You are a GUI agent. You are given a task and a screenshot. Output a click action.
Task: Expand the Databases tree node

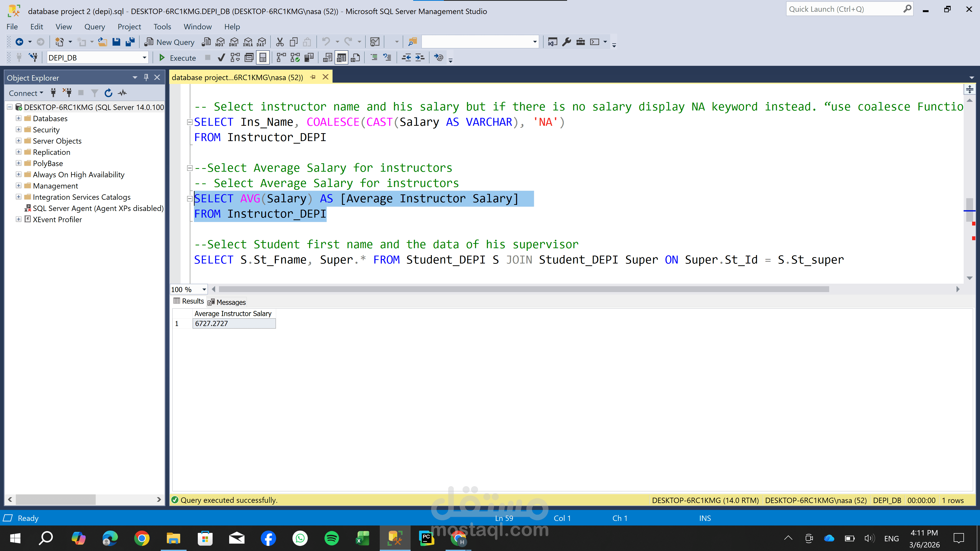pyautogui.click(x=18, y=118)
